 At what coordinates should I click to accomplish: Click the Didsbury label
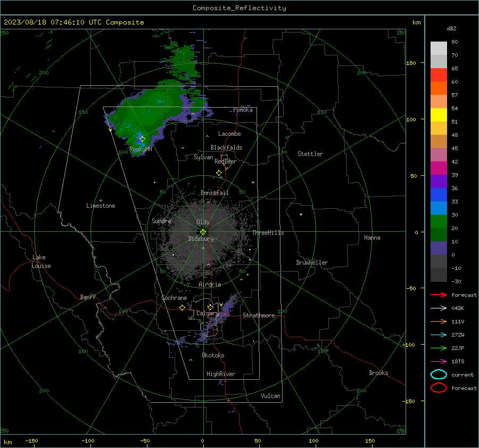click(x=201, y=239)
